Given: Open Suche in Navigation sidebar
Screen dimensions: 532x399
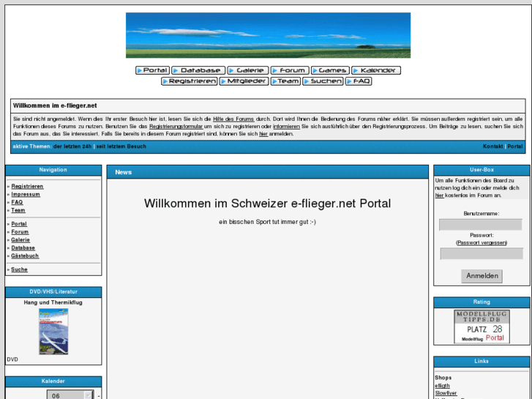Looking at the screenshot, I should 19,269.
